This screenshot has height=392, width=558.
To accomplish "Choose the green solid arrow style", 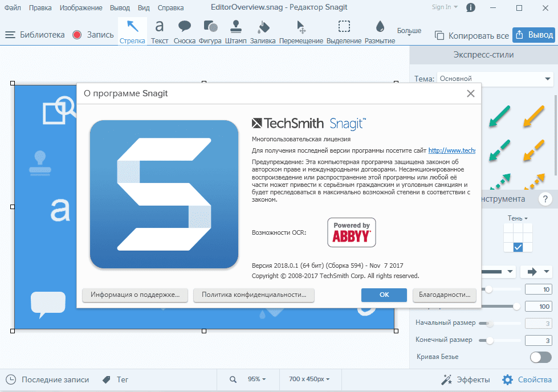I will click(499, 116).
